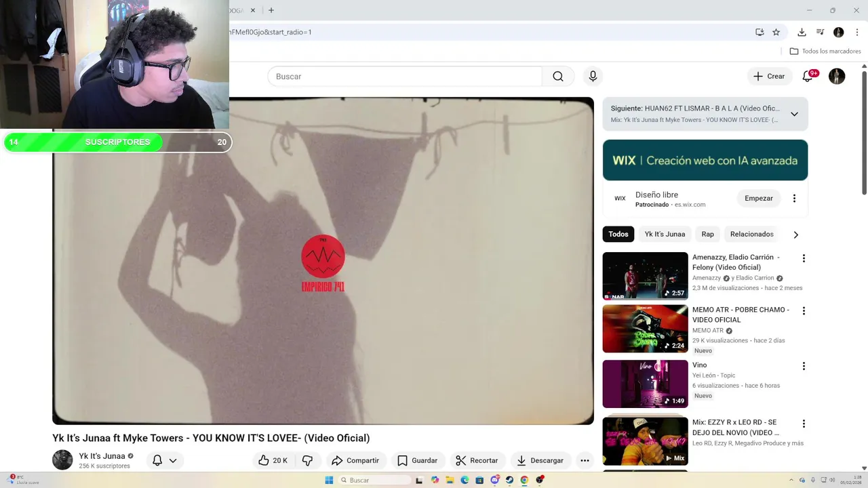Click the Chrome address bar URL
Viewport: 868px width, 488px height.
click(x=271, y=32)
